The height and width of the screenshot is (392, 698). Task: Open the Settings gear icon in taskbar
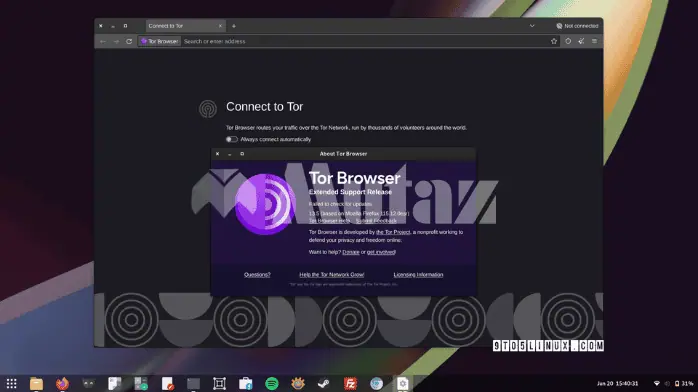[402, 383]
